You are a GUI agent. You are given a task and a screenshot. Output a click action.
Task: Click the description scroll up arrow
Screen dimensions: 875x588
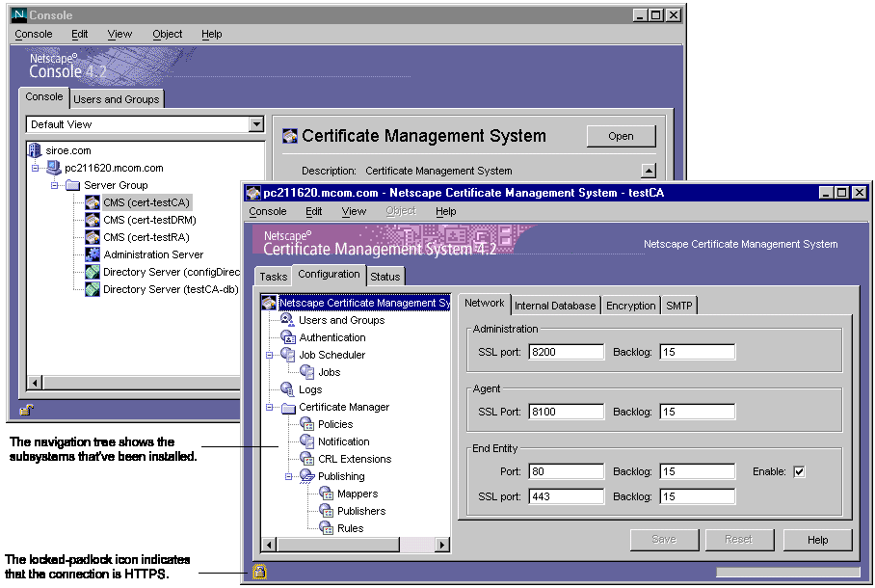tap(649, 171)
